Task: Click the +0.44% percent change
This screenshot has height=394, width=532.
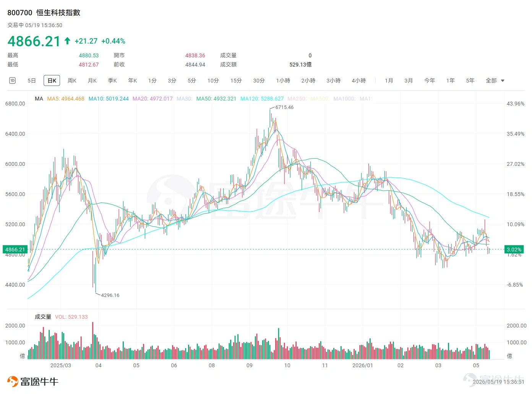Action: pyautogui.click(x=114, y=41)
